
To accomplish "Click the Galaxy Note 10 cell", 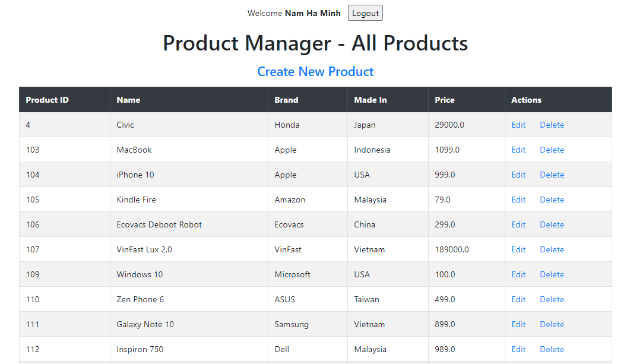I will click(x=189, y=324).
